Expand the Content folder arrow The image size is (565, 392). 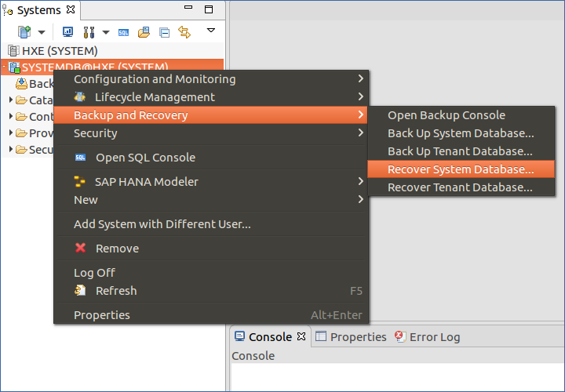11,116
